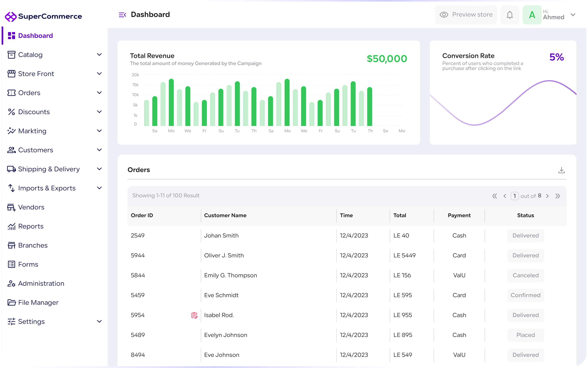Expand Imports & Exports chevron
588x368 pixels.
[x=99, y=188]
